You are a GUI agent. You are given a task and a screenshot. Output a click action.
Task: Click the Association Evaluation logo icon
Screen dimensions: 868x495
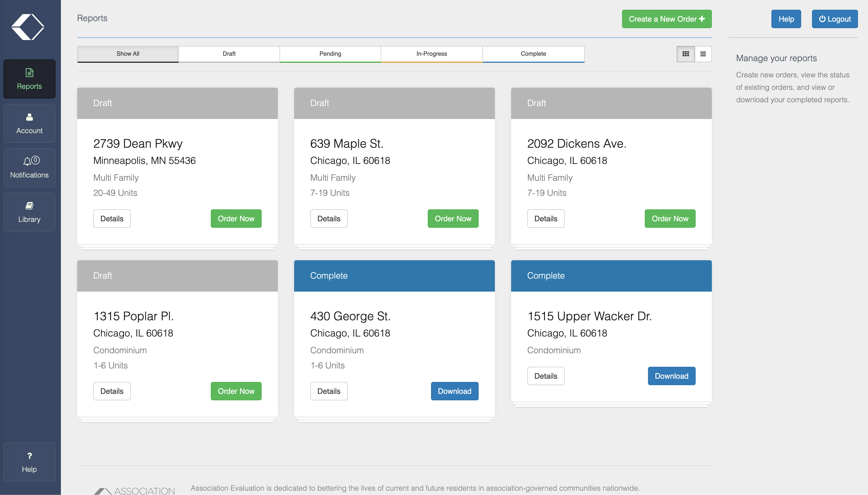[28, 27]
